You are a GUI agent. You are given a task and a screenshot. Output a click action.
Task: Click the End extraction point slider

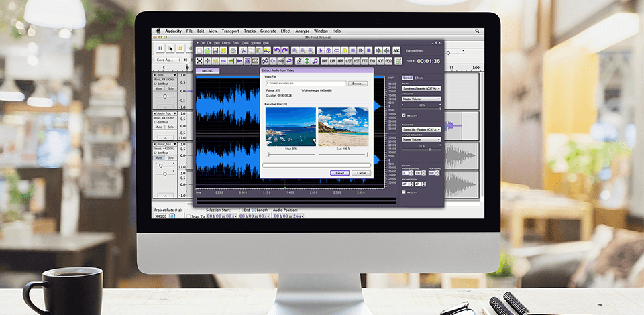343,155
